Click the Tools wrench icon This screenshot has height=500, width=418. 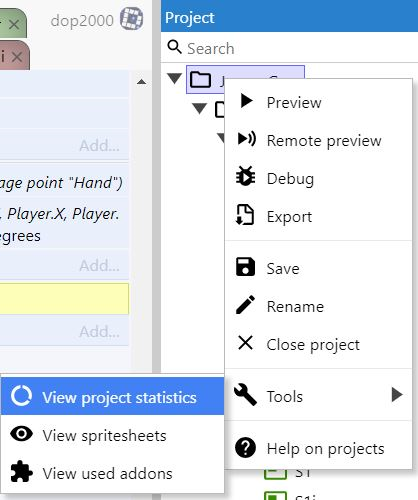point(245,395)
